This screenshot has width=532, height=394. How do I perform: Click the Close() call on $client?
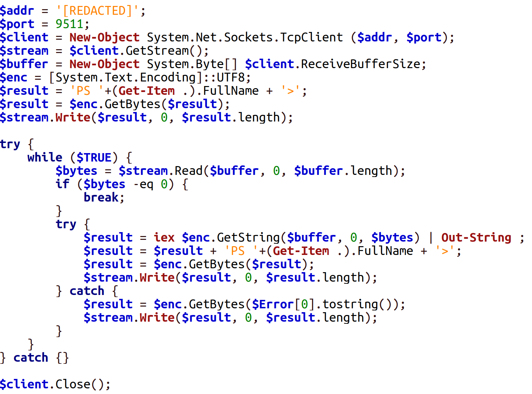tap(80, 384)
